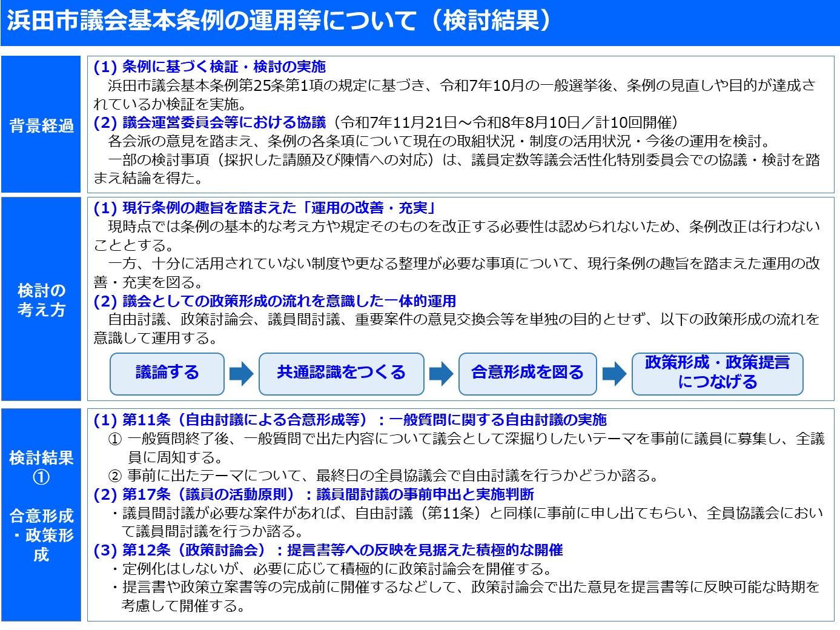
Task: Click item ② starting 事前に出たテーマについて
Action: 383,476
